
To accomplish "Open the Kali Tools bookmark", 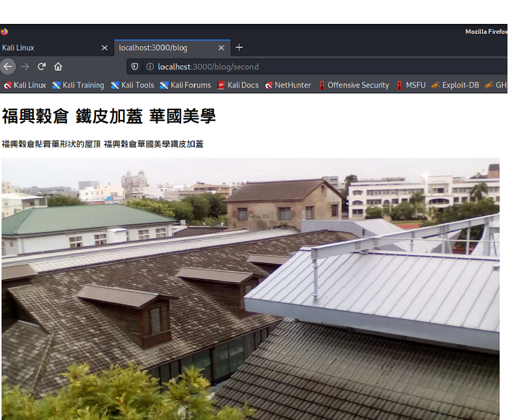I will point(132,85).
